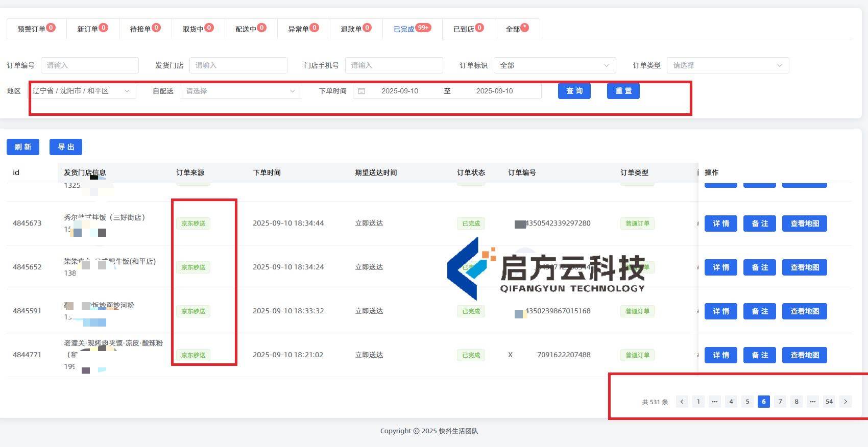Click the 订单来源 column header
The height and width of the screenshot is (447, 868).
point(190,172)
